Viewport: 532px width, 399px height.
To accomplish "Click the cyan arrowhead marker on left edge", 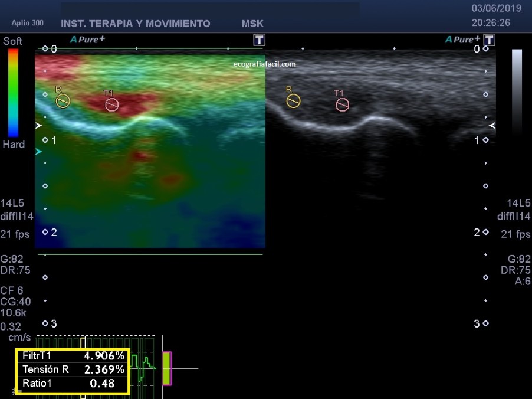I will [x=39, y=152].
